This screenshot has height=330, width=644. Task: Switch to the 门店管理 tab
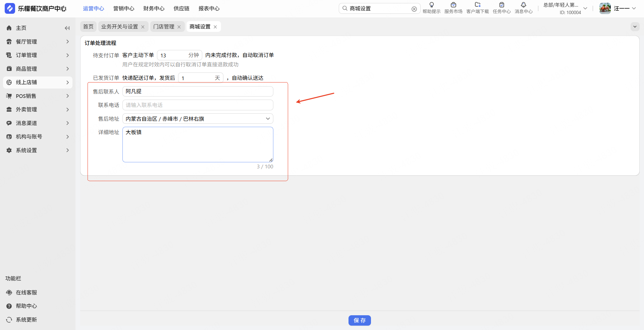164,26
